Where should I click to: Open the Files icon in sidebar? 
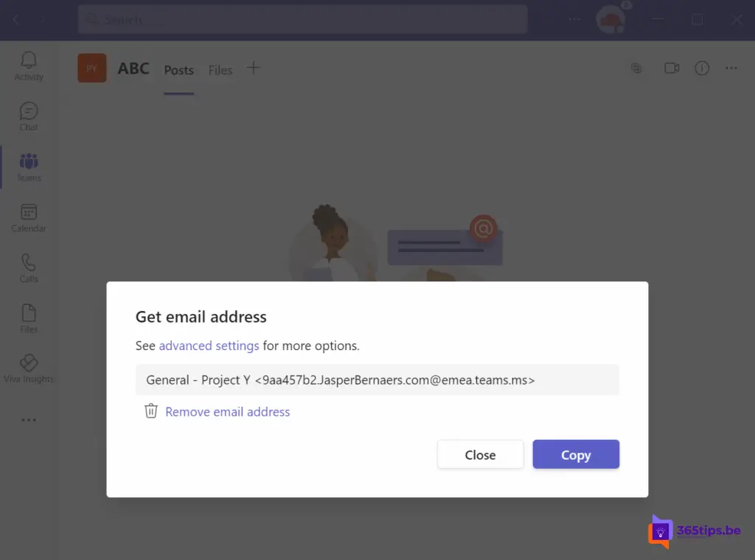click(x=29, y=312)
